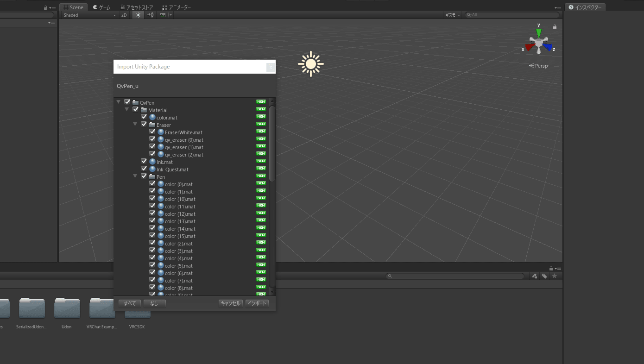Collapse the Eraser folder tree arrow

click(135, 125)
